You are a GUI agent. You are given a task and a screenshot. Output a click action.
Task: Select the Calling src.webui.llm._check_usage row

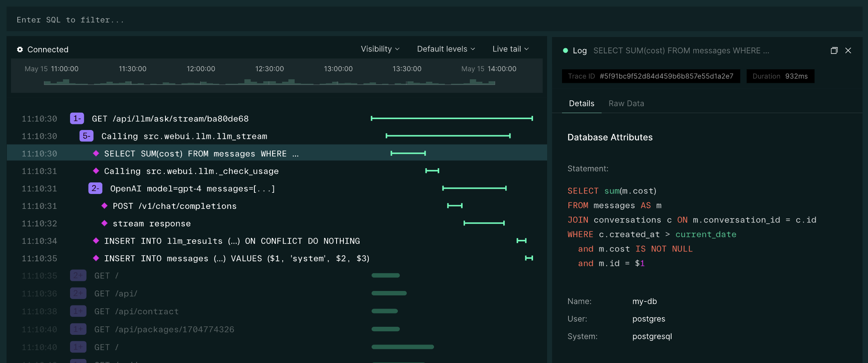[277, 171]
